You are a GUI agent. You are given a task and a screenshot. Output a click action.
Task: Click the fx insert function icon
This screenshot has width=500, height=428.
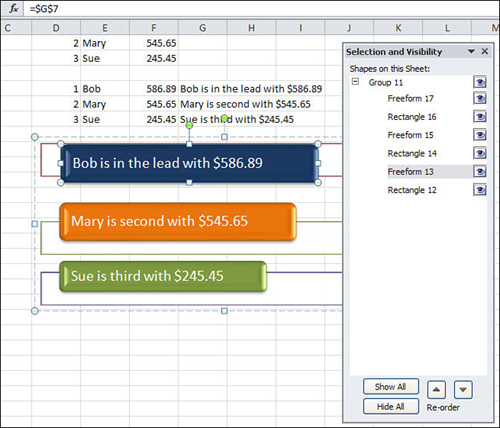(13, 8)
